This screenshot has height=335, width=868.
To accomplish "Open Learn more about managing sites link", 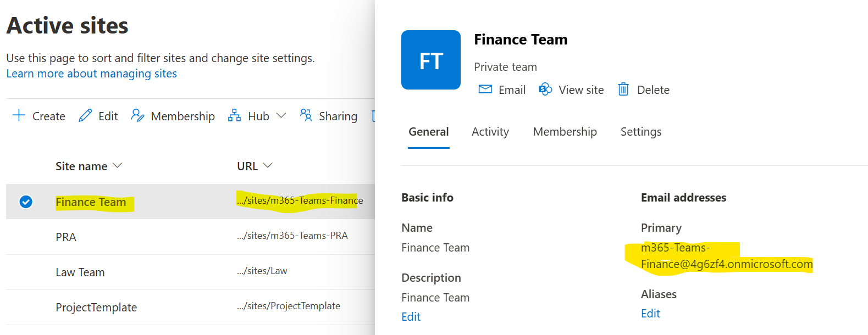I will tap(91, 74).
